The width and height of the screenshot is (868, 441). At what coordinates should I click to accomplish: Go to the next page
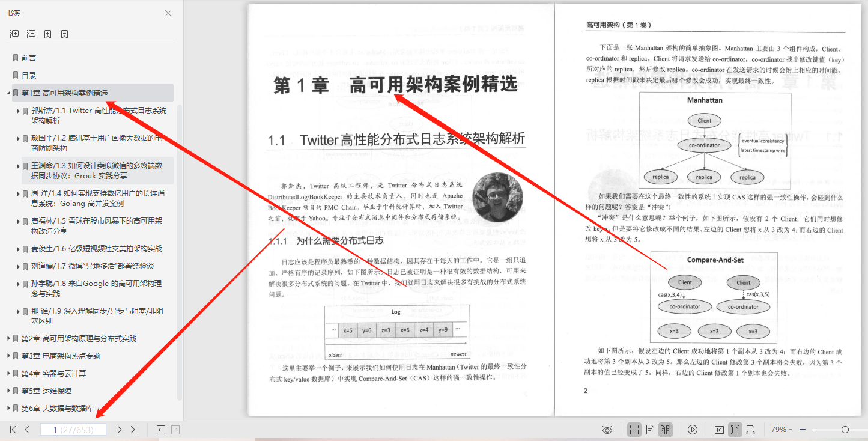[120, 430]
